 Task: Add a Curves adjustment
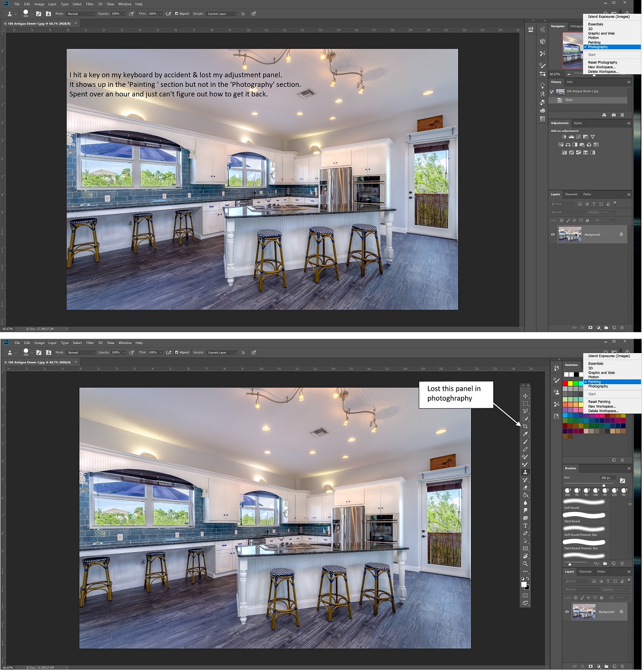[578, 137]
